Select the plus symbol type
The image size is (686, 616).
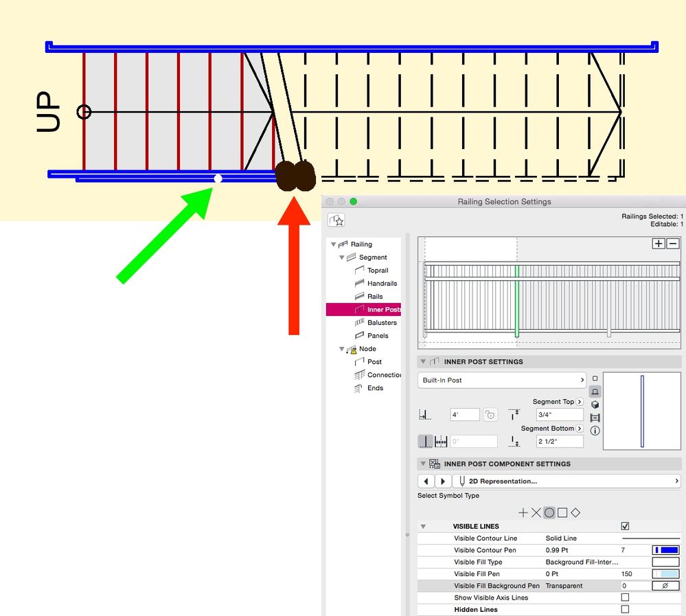[523, 513]
